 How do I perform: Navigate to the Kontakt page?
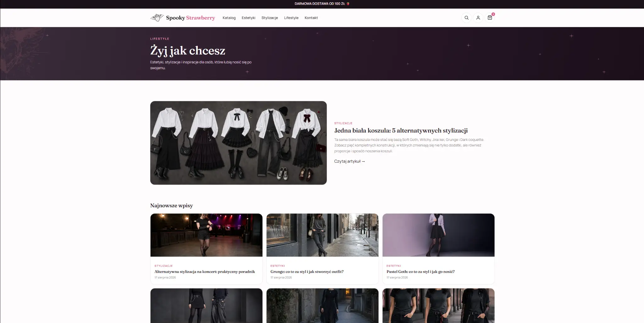(311, 18)
